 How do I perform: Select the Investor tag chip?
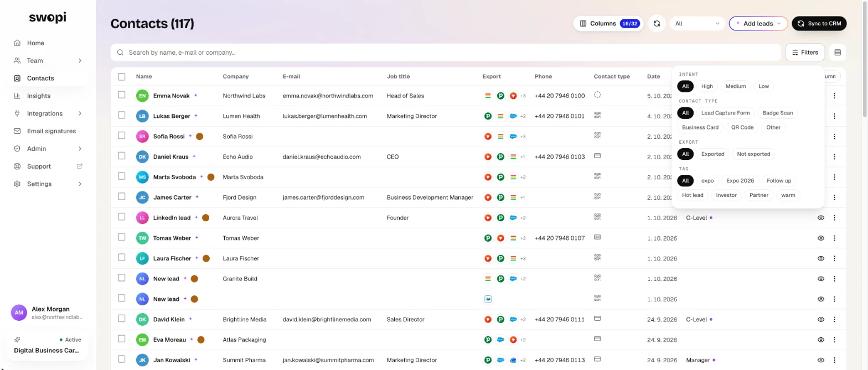pyautogui.click(x=726, y=195)
